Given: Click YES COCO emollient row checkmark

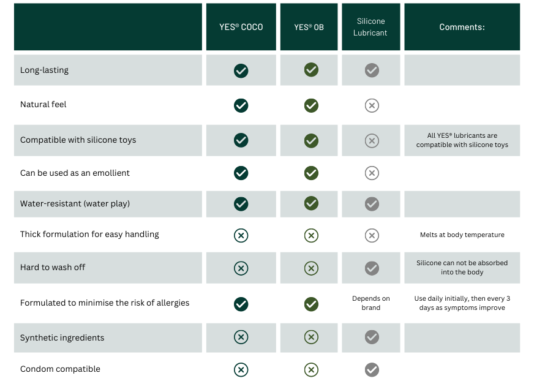Looking at the screenshot, I should 241,173.
